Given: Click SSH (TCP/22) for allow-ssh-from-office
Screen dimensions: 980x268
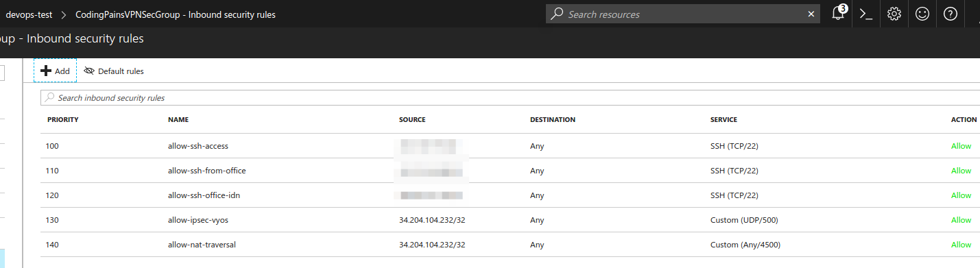Looking at the screenshot, I should tap(734, 171).
